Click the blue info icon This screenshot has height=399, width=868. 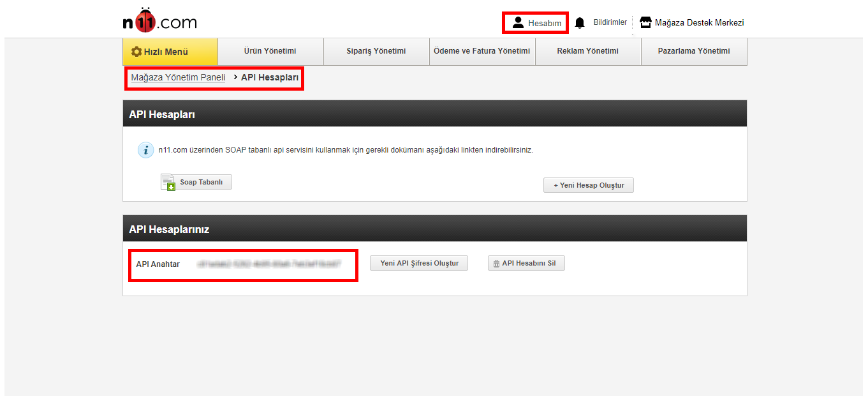tap(145, 150)
